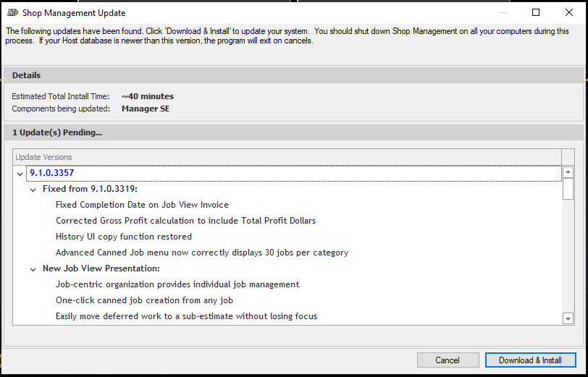
Task: Click the update list scrollbar thumb
Action: coord(568,189)
